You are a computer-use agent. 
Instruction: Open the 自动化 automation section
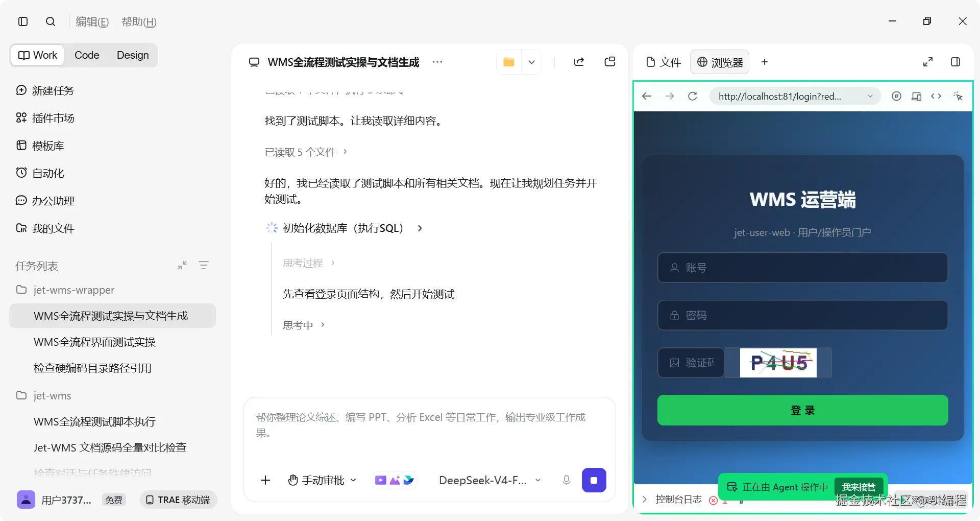click(40, 173)
